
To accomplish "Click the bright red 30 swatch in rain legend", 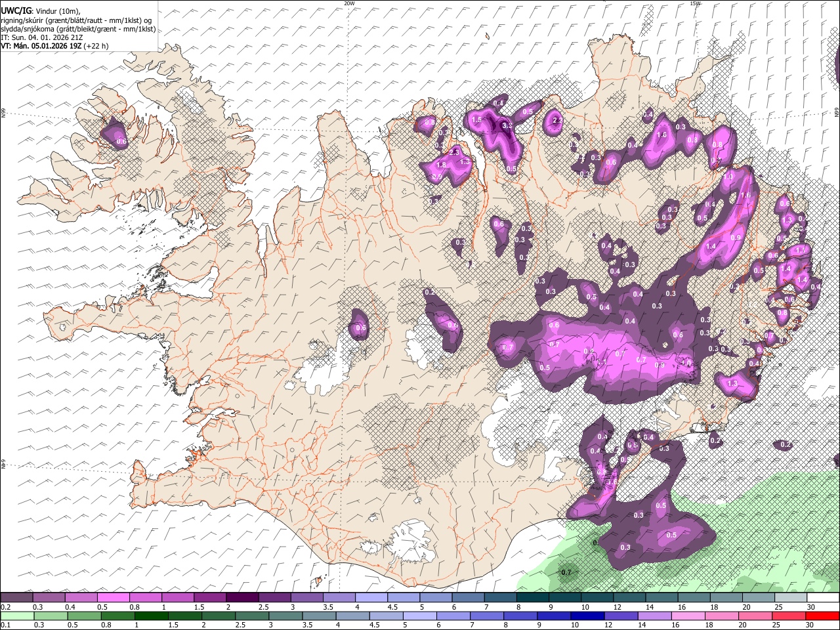I will (823, 616).
